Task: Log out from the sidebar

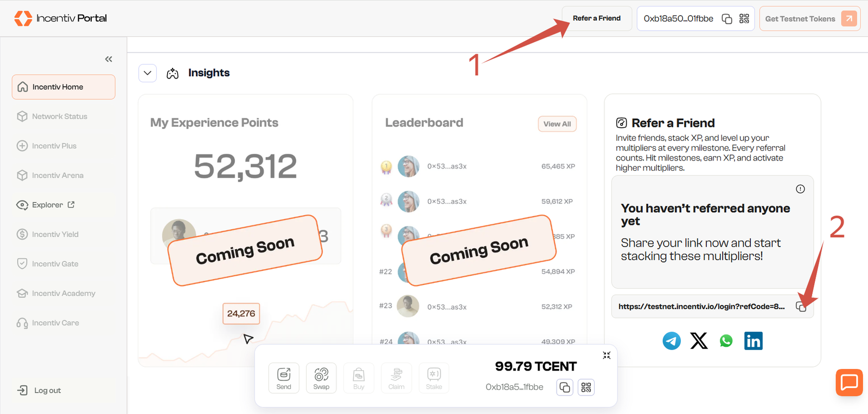Action: 47,391
